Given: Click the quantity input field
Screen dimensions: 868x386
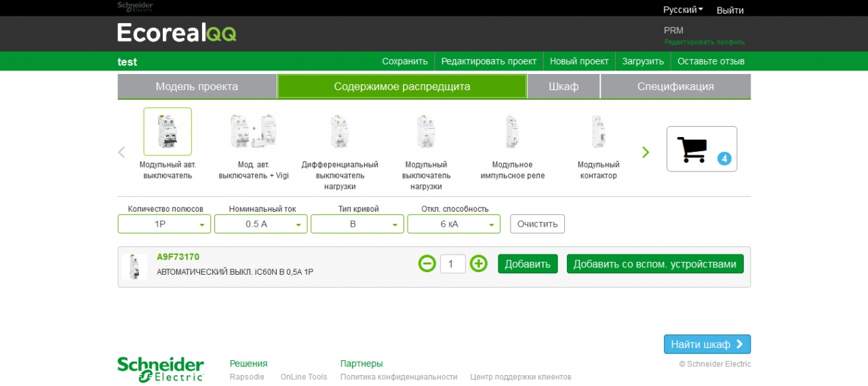Looking at the screenshot, I should pyautogui.click(x=452, y=264).
